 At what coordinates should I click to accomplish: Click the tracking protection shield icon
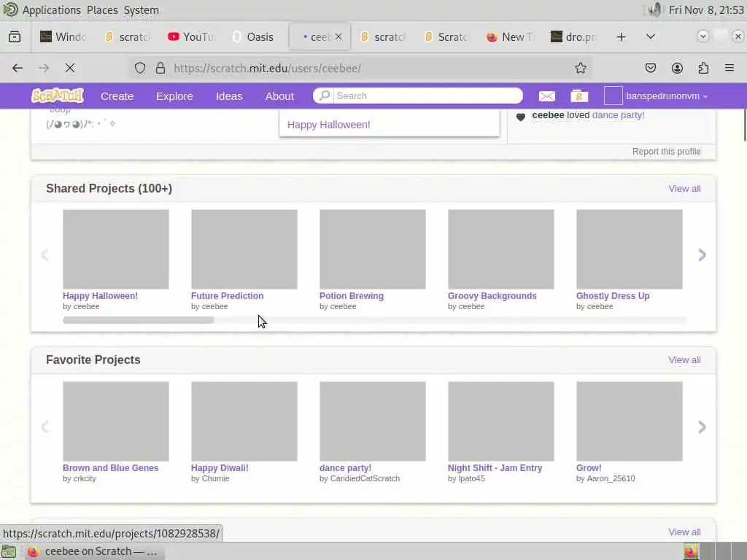(x=139, y=68)
